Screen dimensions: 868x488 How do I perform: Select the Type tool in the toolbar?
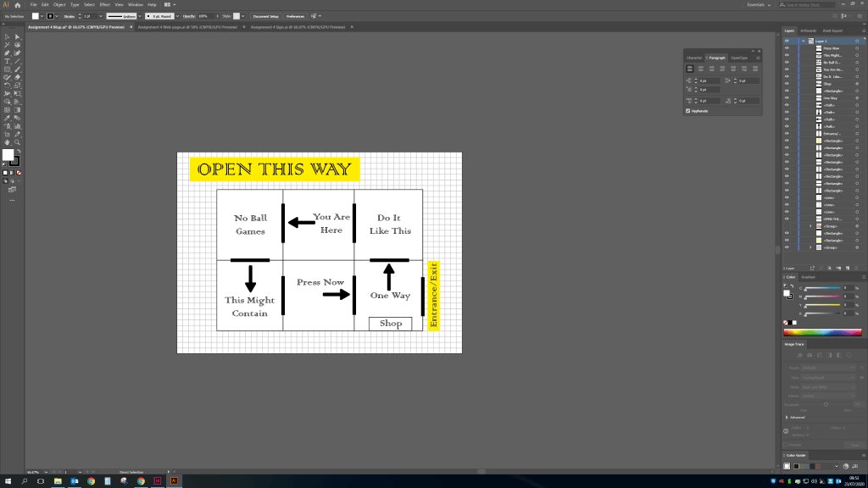pos(8,61)
